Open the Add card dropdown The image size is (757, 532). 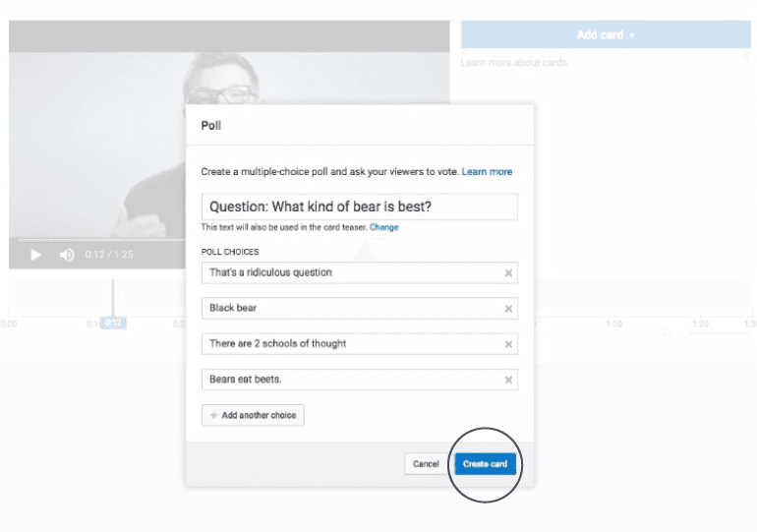coord(606,35)
